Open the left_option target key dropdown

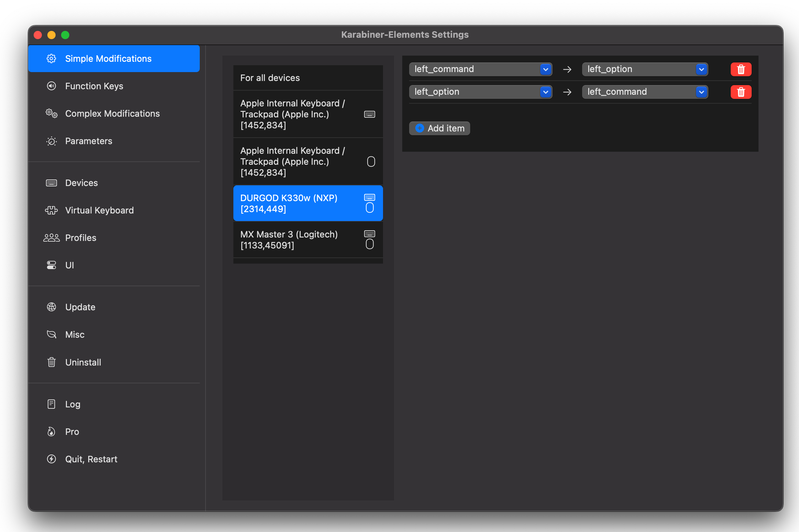(x=645, y=69)
